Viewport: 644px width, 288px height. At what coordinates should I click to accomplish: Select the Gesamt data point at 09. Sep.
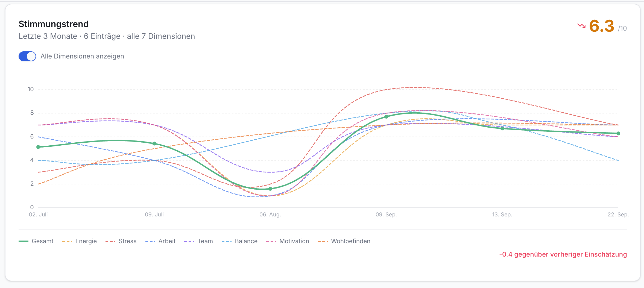tap(386, 117)
